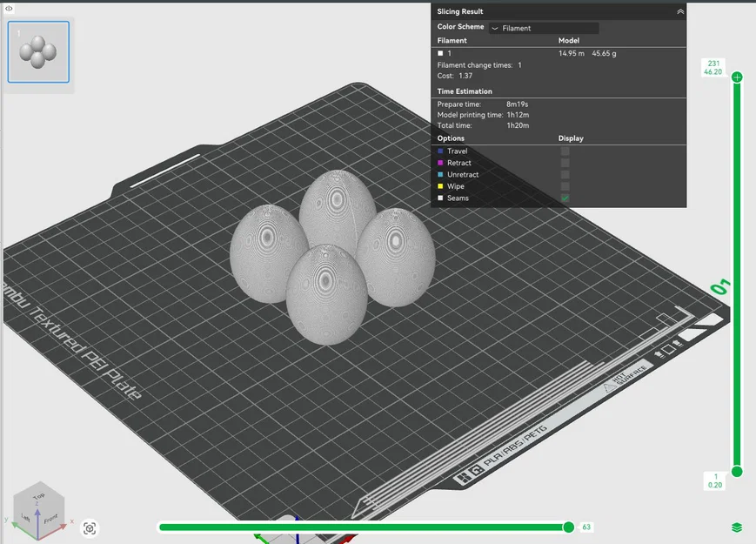Click the horizontal move slider handle at 63
This screenshot has width=756, height=544.
point(568,527)
